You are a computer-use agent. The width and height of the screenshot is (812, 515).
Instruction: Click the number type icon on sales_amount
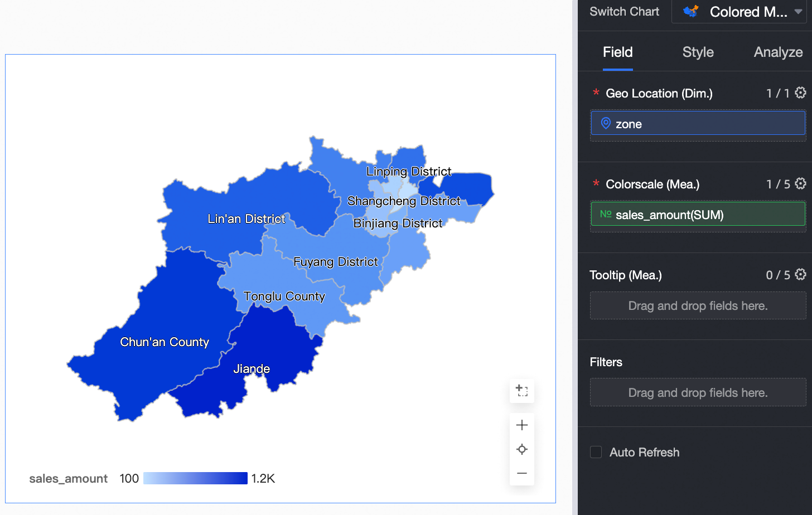coord(606,214)
